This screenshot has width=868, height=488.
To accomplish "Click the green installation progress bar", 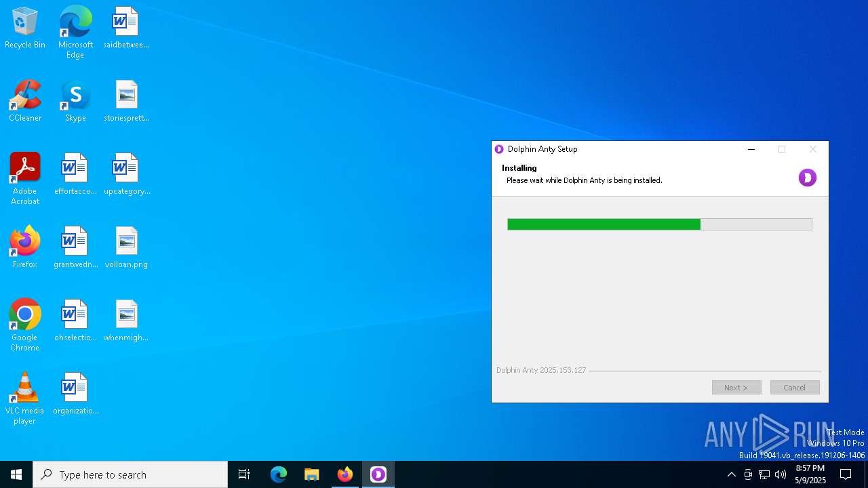I will coord(660,224).
